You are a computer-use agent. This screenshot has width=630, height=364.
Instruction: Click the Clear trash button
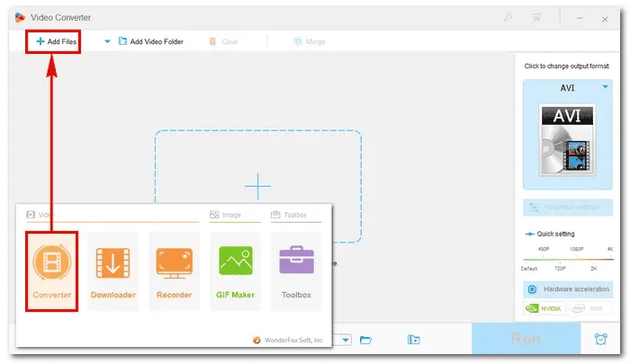223,41
